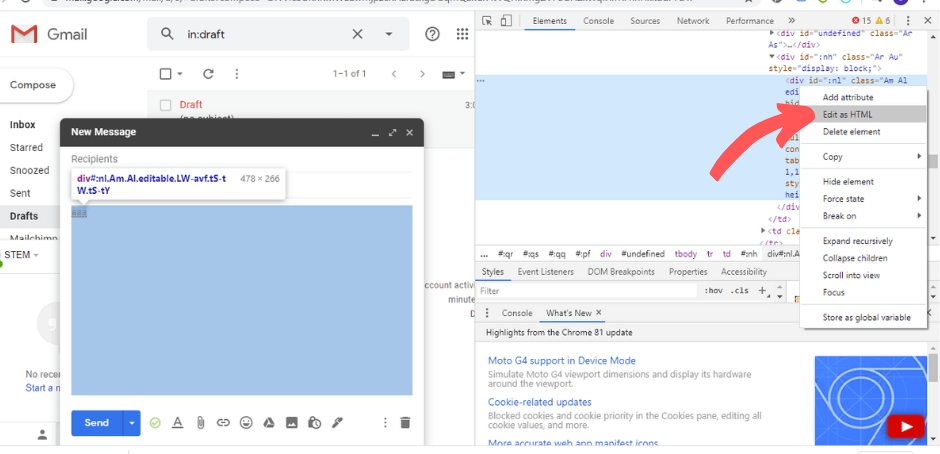The height and width of the screenshot is (454, 940).
Task: Open Gmail support help icon
Action: click(x=432, y=34)
